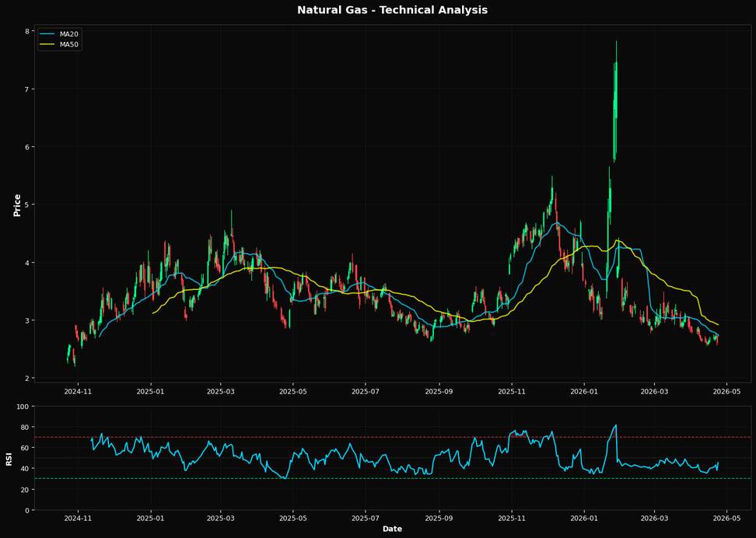Image resolution: width=756 pixels, height=538 pixels.
Task: Click RSI axis tick value 80
Action: click(26, 427)
